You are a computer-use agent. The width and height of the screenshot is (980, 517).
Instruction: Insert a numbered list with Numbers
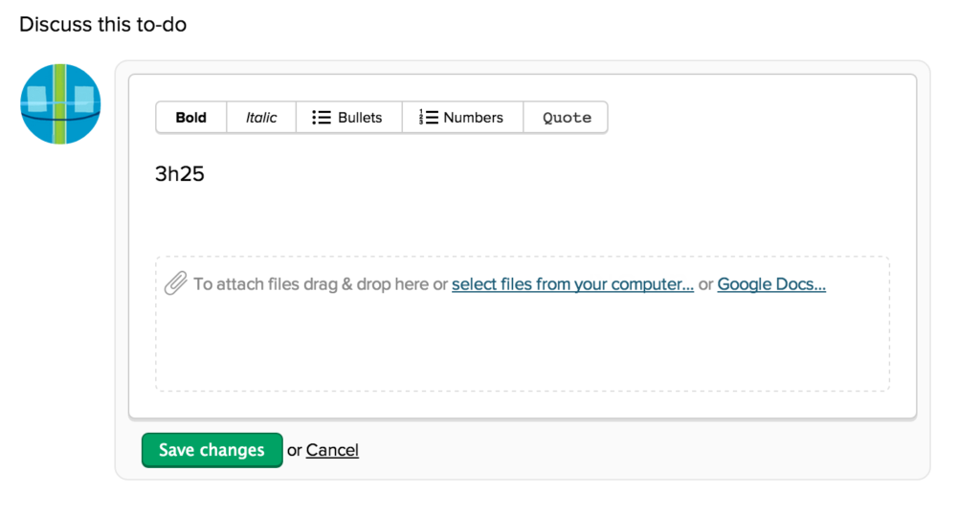point(462,118)
